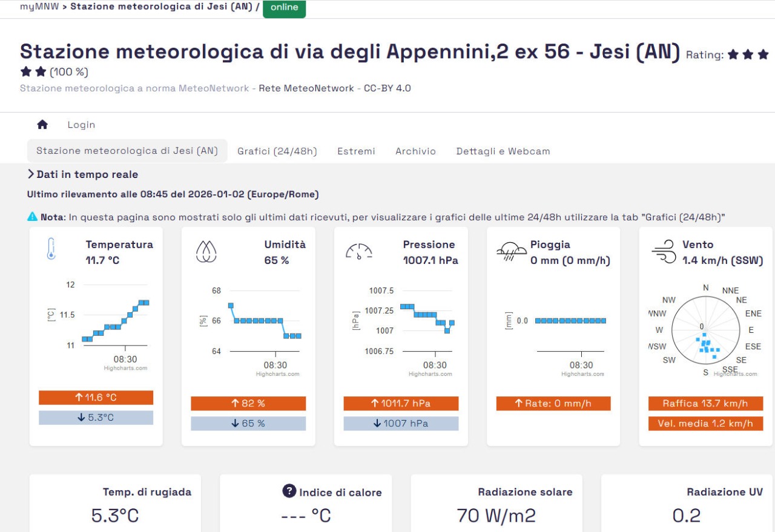Click the green online status badge
775x532 pixels.
pyautogui.click(x=284, y=8)
